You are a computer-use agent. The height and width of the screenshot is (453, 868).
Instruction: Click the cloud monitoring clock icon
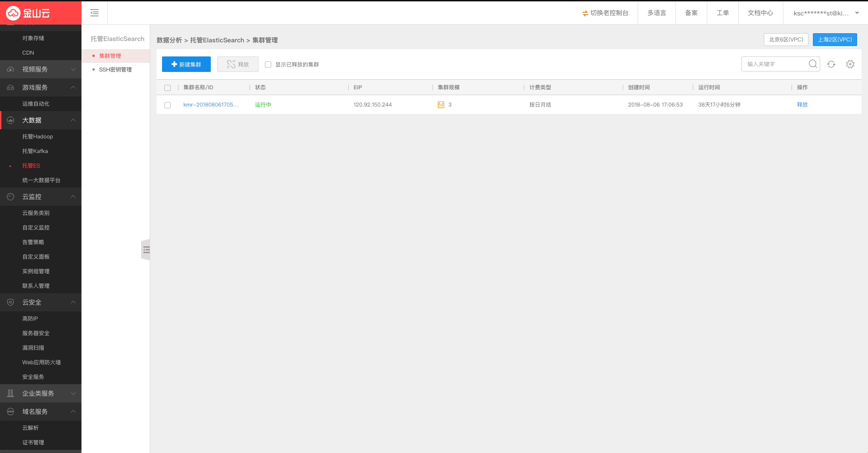coord(10,197)
